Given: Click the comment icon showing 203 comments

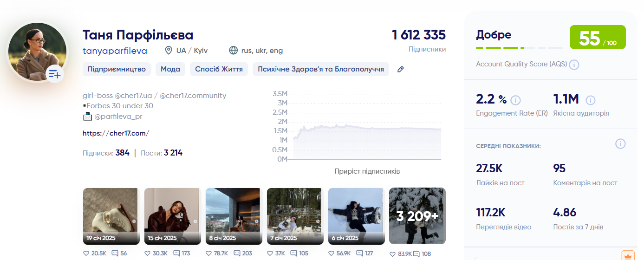Looking at the screenshot, I should [x=237, y=253].
